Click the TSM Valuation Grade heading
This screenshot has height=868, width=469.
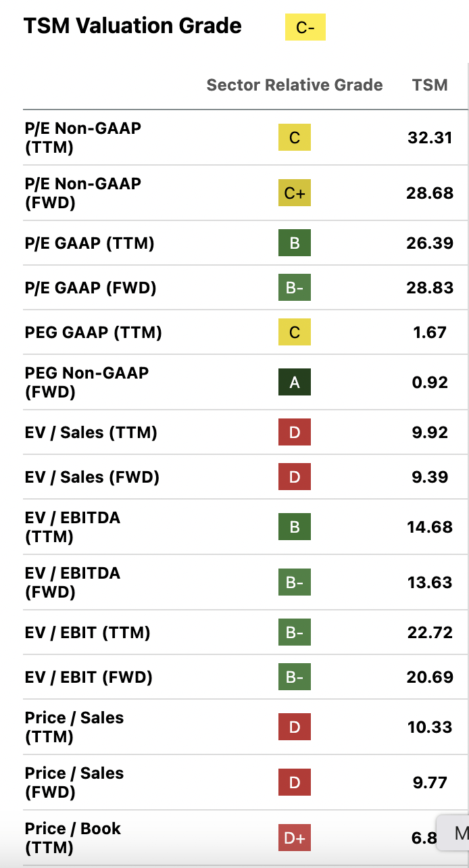pos(132,26)
